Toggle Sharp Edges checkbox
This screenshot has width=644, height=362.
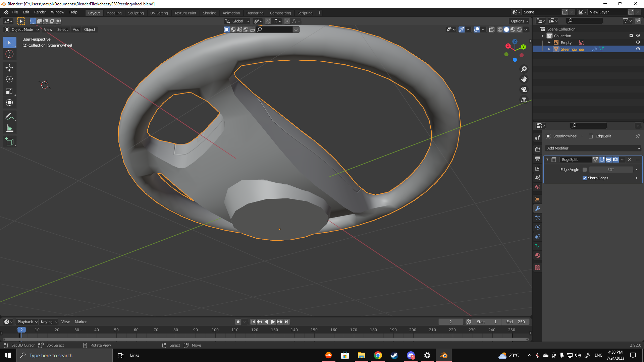[585, 178]
